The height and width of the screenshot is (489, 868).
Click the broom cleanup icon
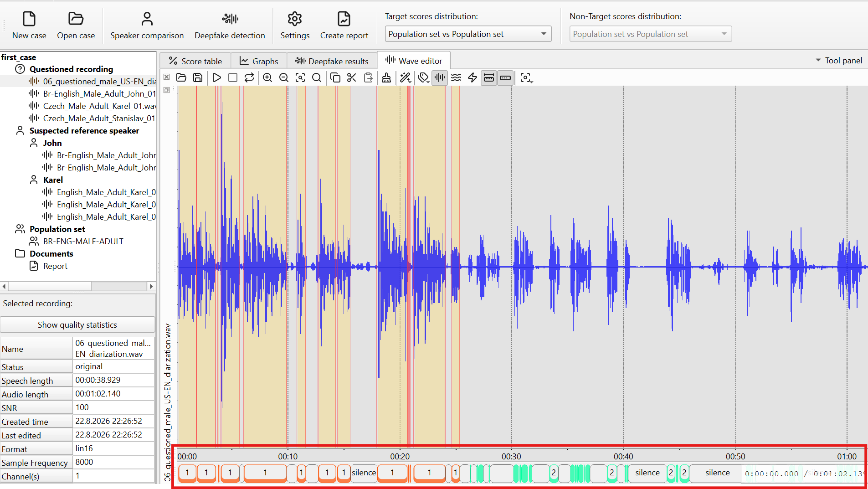pyautogui.click(x=386, y=77)
